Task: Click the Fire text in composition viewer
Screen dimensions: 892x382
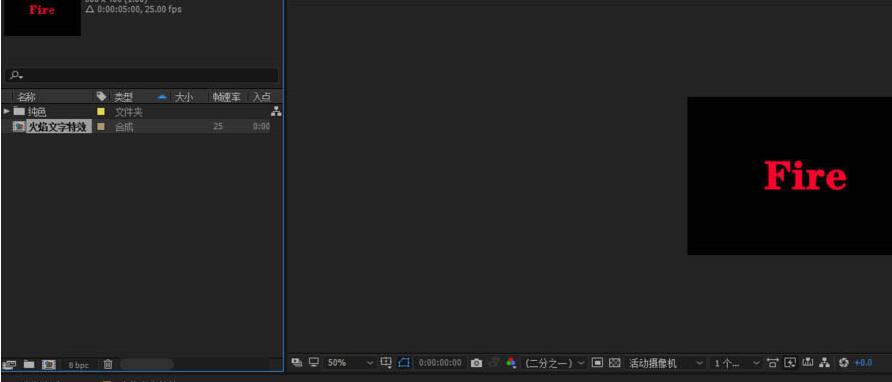Action: pos(805,175)
